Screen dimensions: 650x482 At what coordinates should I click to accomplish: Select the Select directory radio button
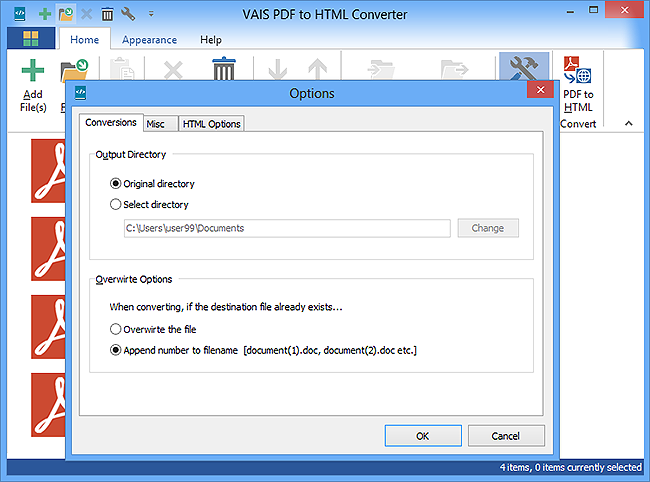pyautogui.click(x=115, y=204)
